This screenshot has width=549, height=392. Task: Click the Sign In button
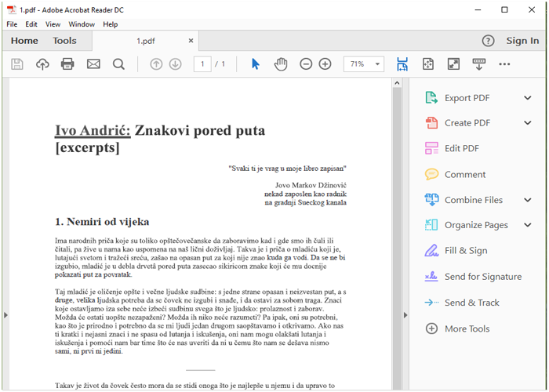pyautogui.click(x=522, y=41)
